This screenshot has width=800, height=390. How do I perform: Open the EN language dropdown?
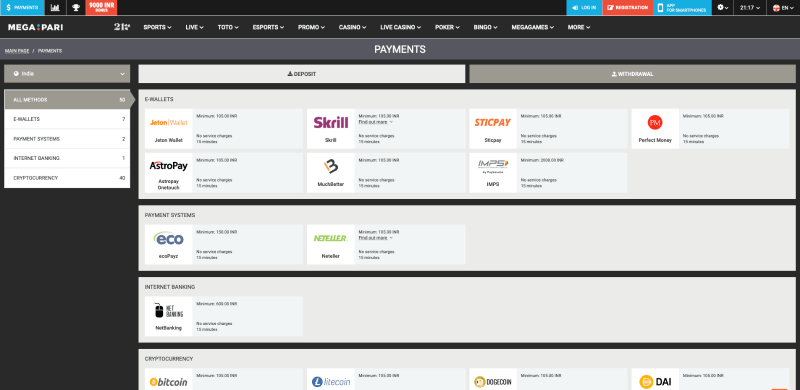(x=783, y=8)
